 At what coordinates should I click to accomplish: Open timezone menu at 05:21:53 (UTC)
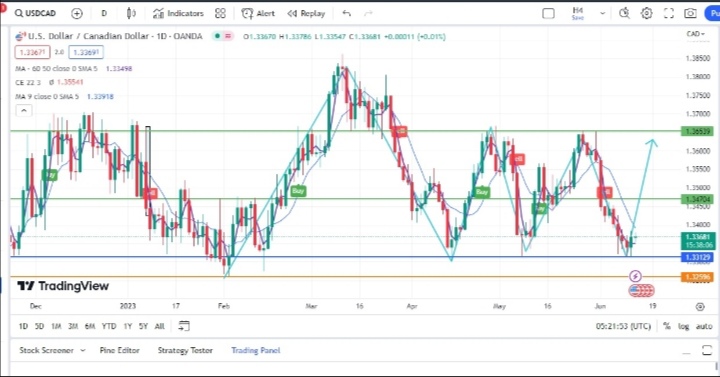pyautogui.click(x=624, y=326)
